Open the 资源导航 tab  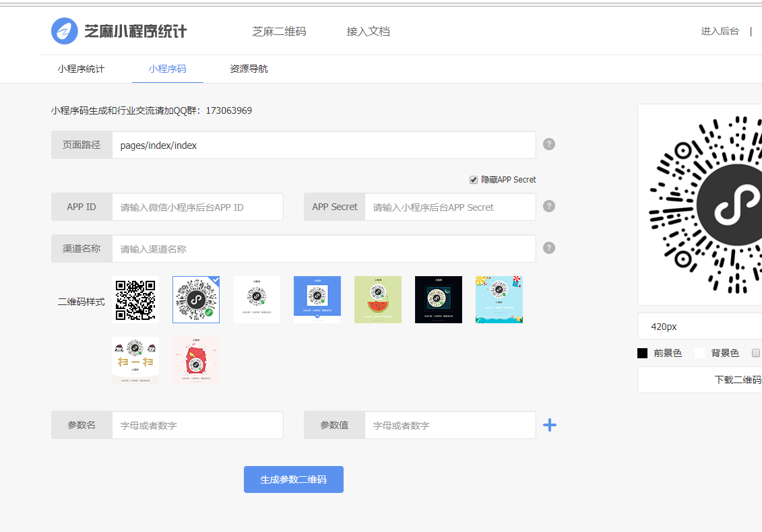click(x=248, y=68)
